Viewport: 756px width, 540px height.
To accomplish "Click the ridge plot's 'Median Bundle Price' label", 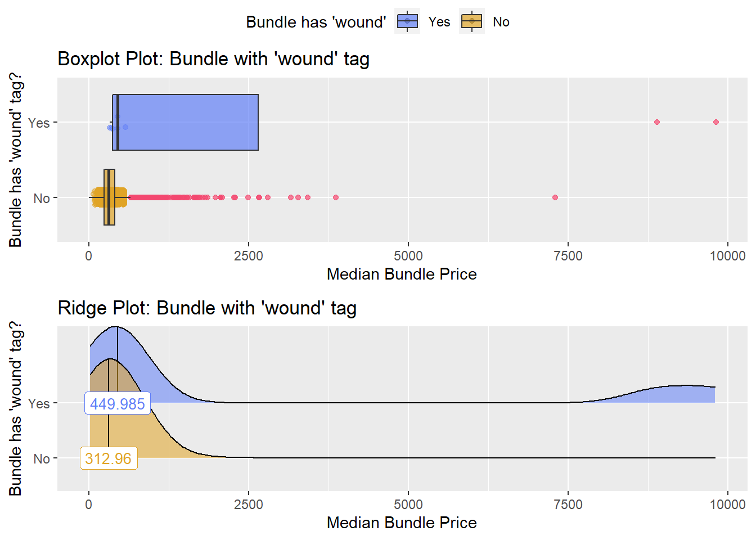I will (x=402, y=523).
